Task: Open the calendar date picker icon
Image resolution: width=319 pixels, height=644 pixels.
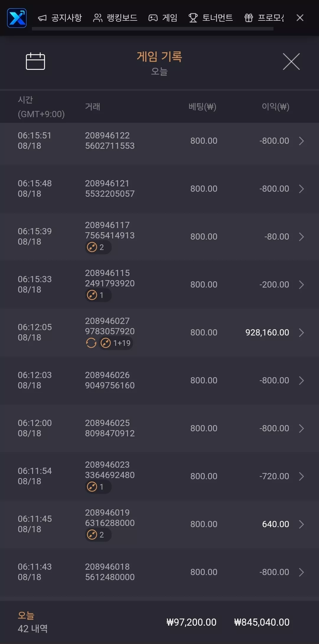Action: click(x=35, y=61)
